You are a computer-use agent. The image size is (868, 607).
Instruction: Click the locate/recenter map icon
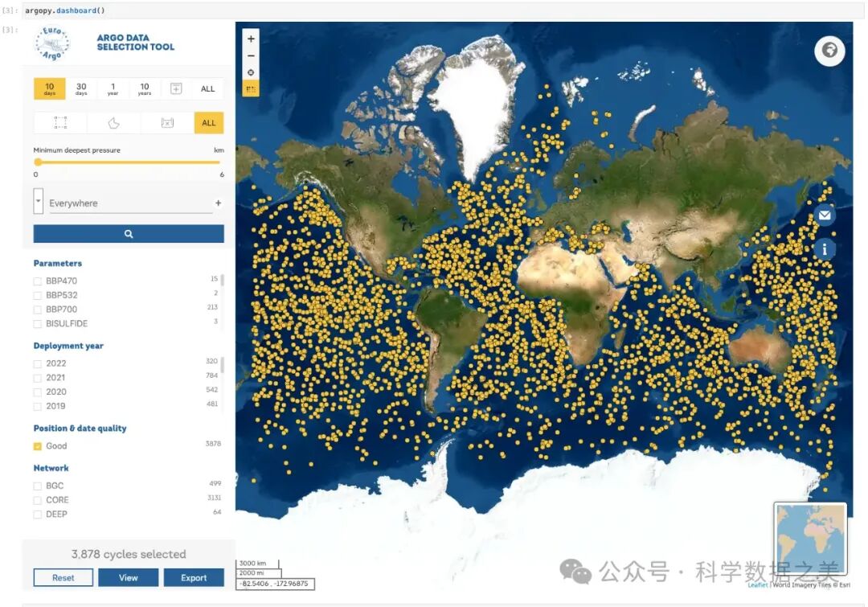point(251,72)
